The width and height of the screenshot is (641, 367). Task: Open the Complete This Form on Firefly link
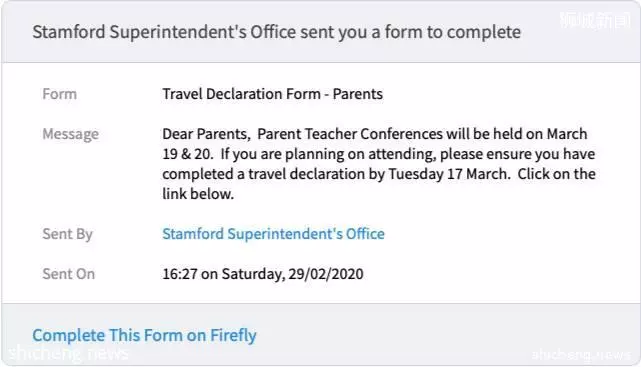[x=144, y=336]
